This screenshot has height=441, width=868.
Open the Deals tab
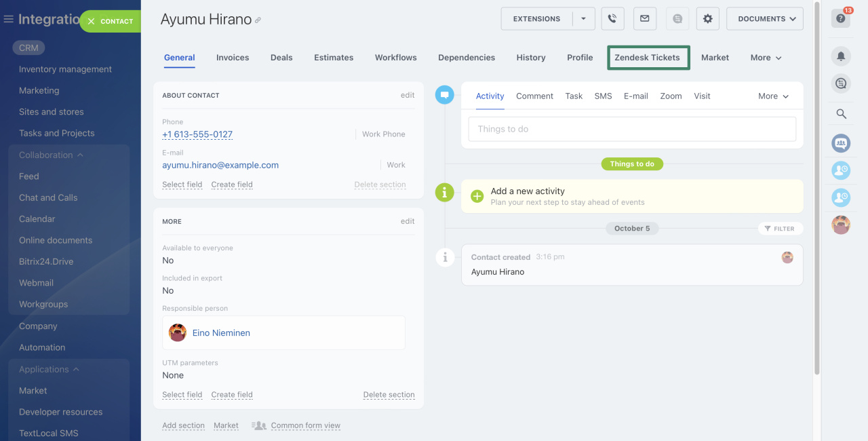[281, 58]
